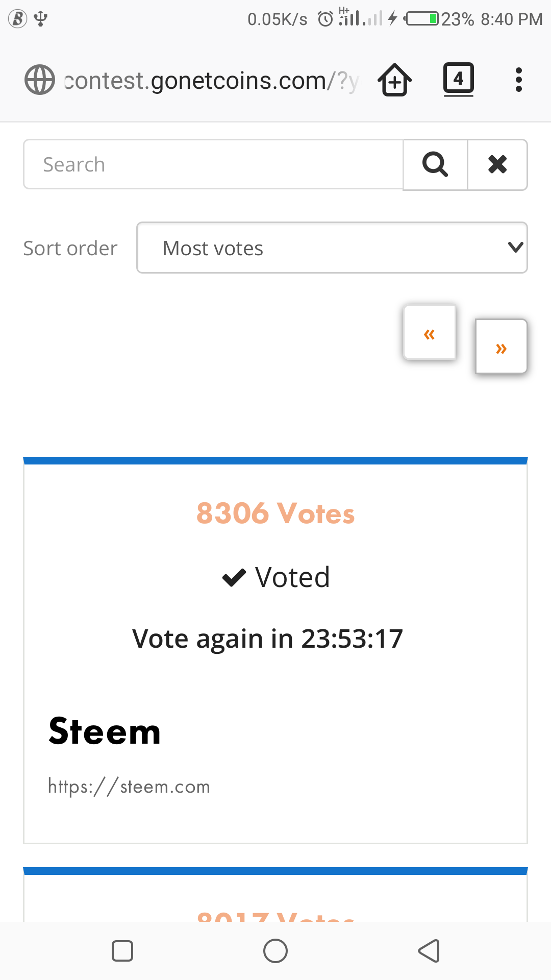Tap the battery status indicator

tap(421, 19)
